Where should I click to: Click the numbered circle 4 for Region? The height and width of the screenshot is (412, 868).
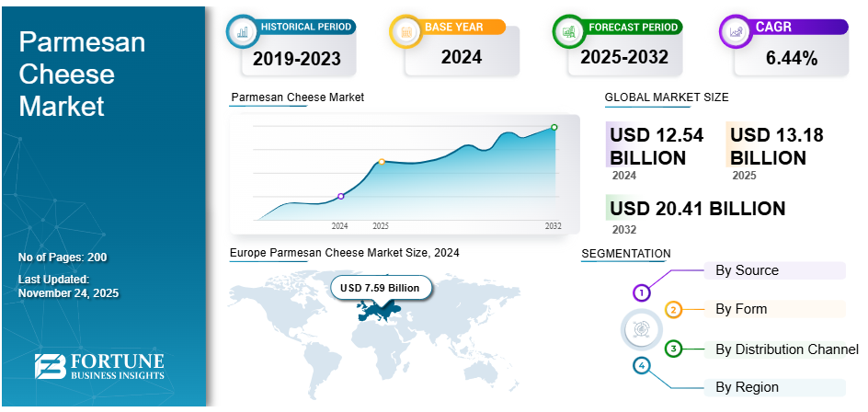click(642, 366)
